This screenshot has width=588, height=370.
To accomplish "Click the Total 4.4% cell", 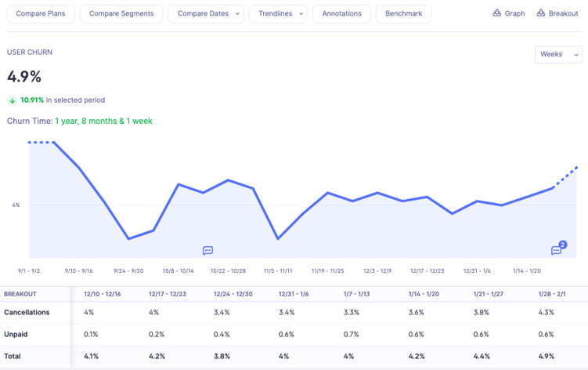I will point(482,356).
